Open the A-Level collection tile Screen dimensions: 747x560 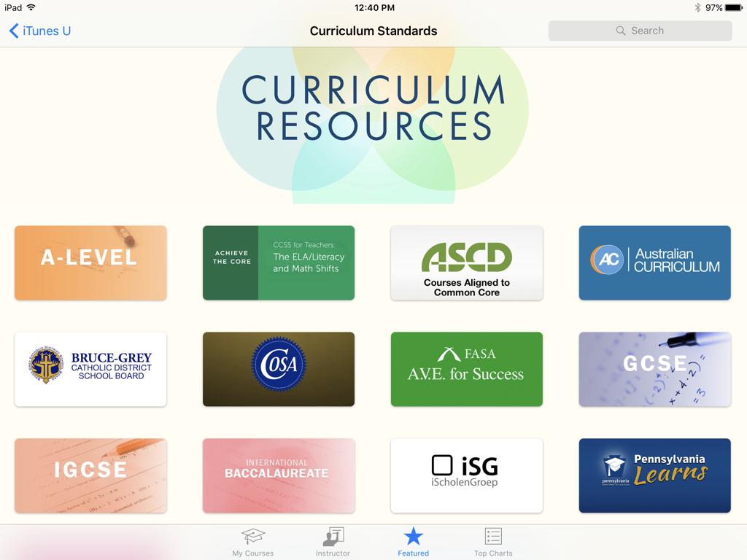90,262
